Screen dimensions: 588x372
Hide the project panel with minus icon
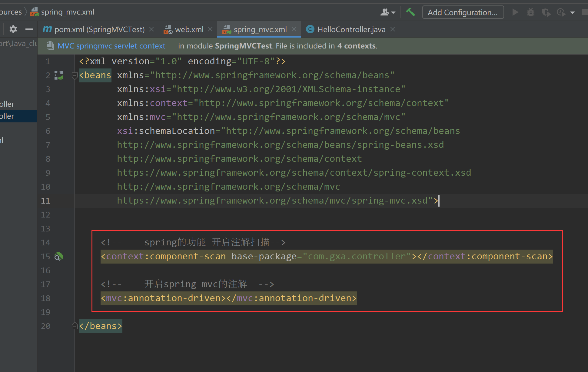tap(29, 29)
